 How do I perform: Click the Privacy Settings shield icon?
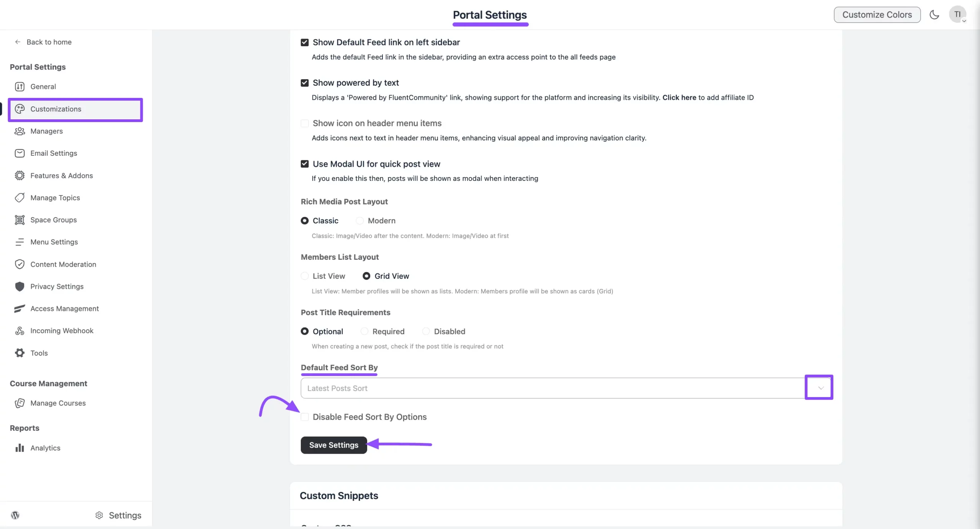pyautogui.click(x=20, y=286)
